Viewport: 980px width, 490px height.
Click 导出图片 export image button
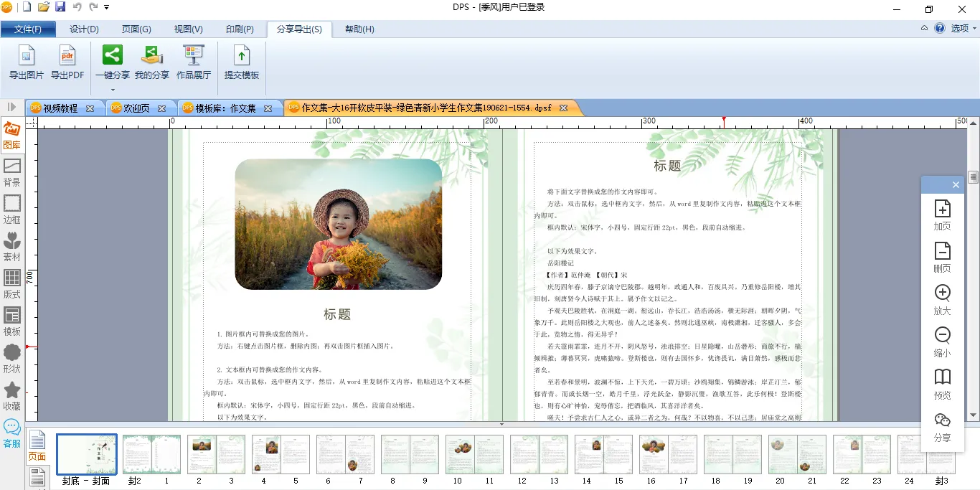coord(27,62)
